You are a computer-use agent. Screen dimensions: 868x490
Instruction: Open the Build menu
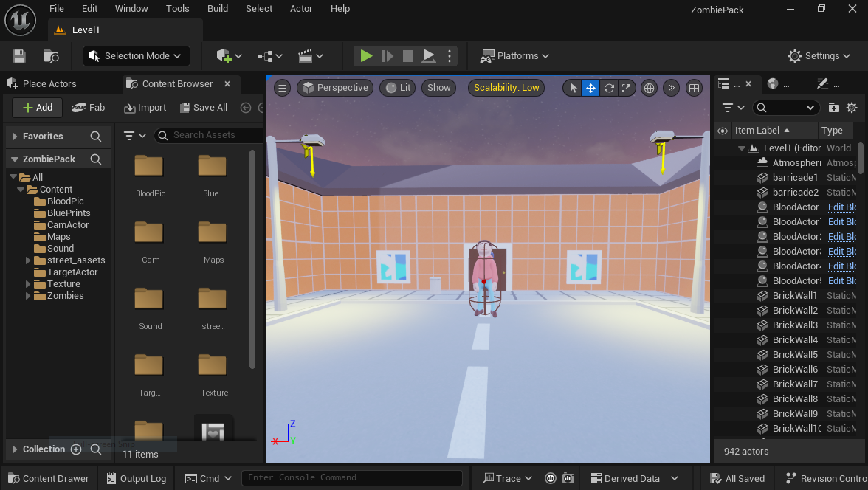[x=218, y=9]
